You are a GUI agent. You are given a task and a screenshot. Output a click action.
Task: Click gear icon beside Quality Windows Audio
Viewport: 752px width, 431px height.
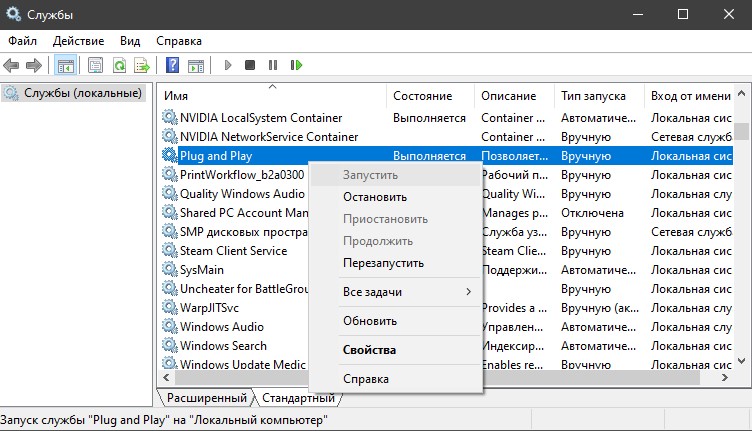click(x=169, y=193)
